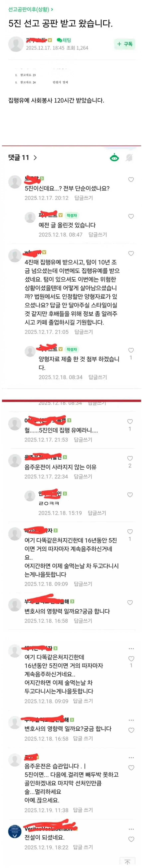
Task: Like the 양형자료 제출 author reply
Action: click(131, 350)
